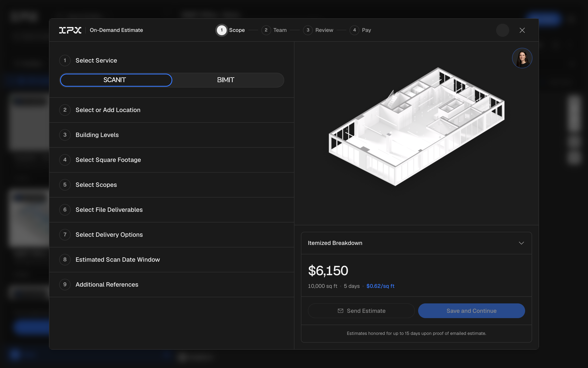Toggle the Itemized Breakdown chevron
Image resolution: width=588 pixels, height=368 pixels.
coord(521,243)
